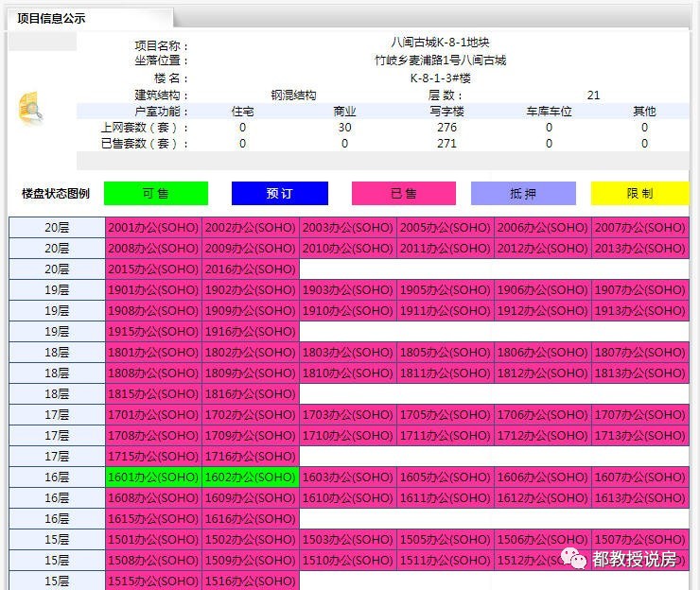Viewport: 700px width, 590px height.
Task: Click the 住宅 column header
Action: point(242,112)
